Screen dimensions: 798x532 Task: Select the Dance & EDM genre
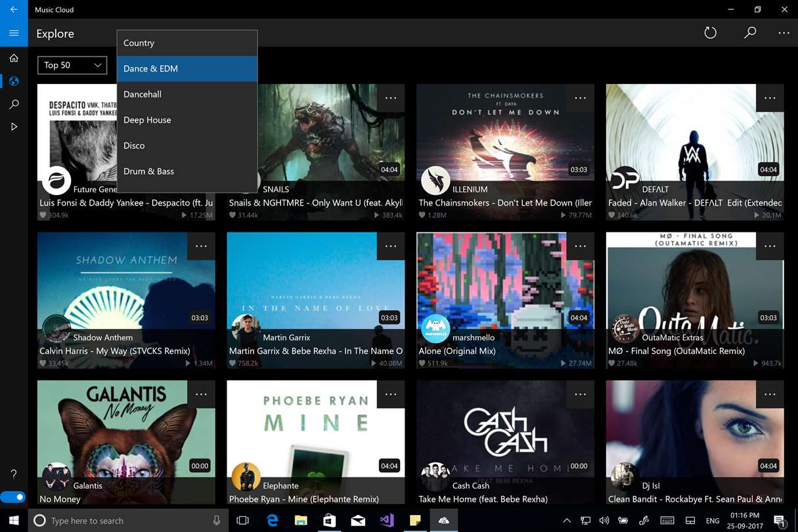(187, 68)
